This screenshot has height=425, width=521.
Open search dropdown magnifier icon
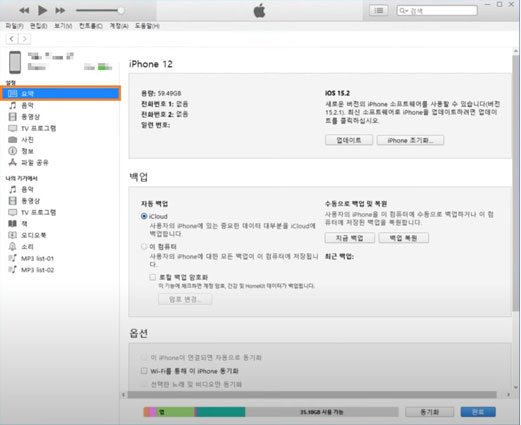click(x=403, y=11)
